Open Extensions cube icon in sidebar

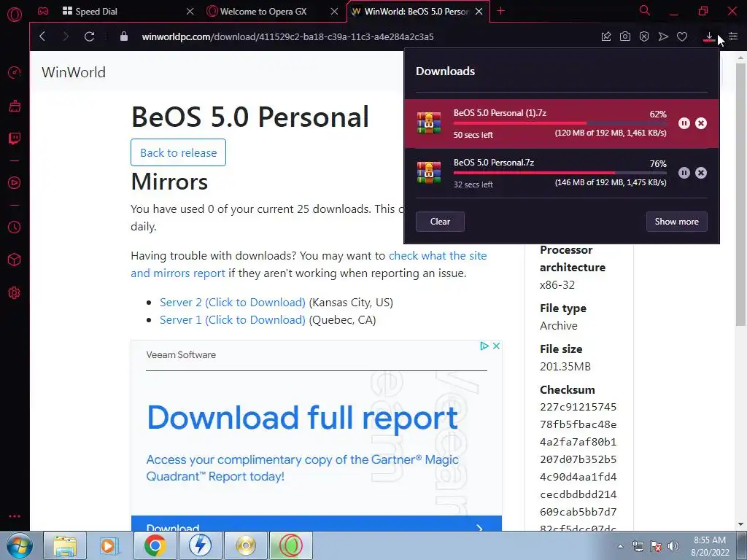click(x=15, y=260)
